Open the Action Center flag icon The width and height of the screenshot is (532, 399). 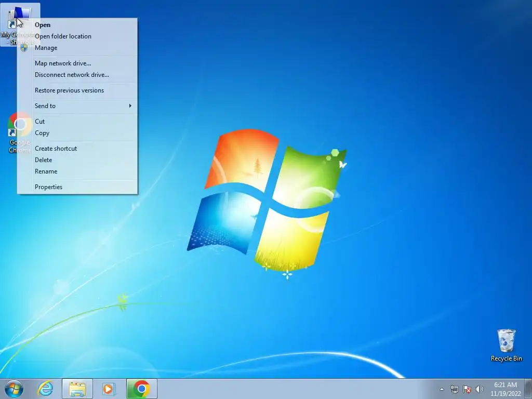point(467,389)
